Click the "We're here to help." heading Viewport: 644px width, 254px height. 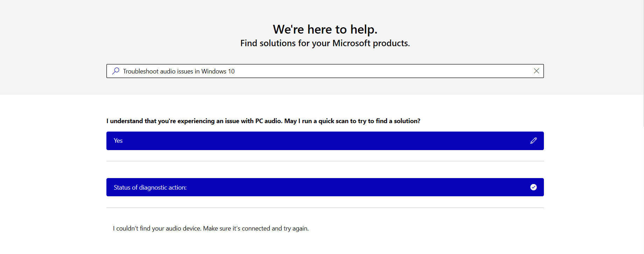click(x=325, y=29)
